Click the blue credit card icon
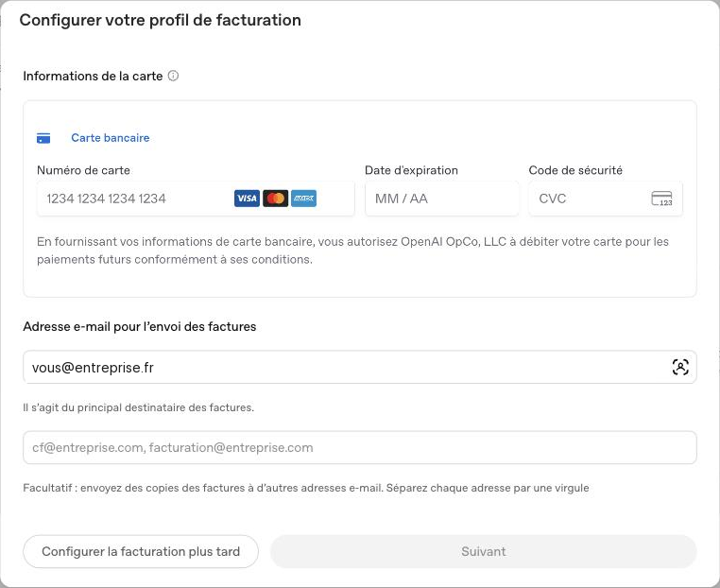 coord(43,138)
